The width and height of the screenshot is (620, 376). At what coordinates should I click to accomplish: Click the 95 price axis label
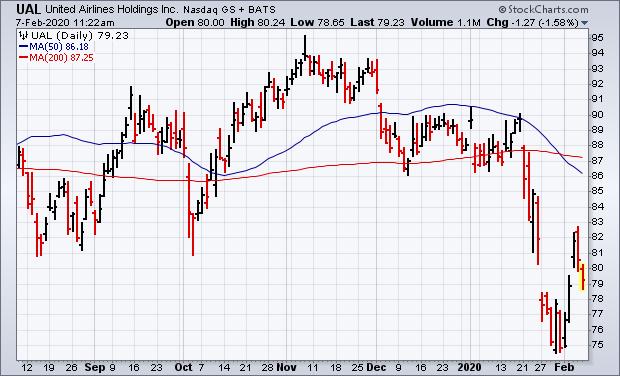pyautogui.click(x=597, y=38)
